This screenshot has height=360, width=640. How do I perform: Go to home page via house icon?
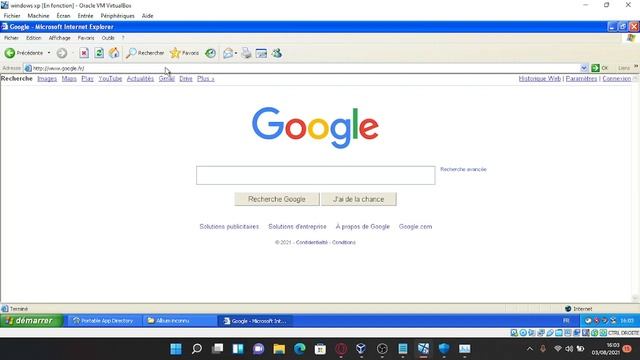(114, 53)
